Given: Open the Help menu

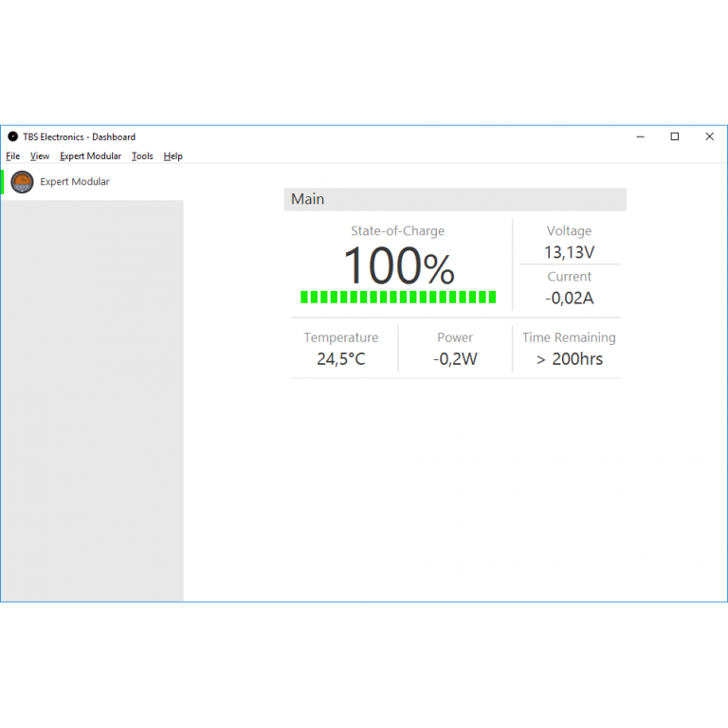Looking at the screenshot, I should click(173, 156).
